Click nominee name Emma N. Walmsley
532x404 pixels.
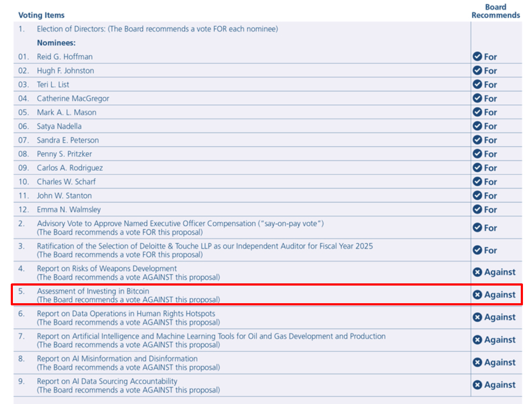[69, 210]
